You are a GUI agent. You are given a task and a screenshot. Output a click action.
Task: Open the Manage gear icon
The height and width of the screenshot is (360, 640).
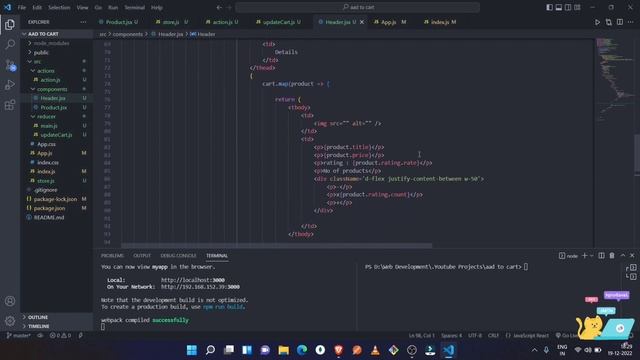[x=10, y=321]
